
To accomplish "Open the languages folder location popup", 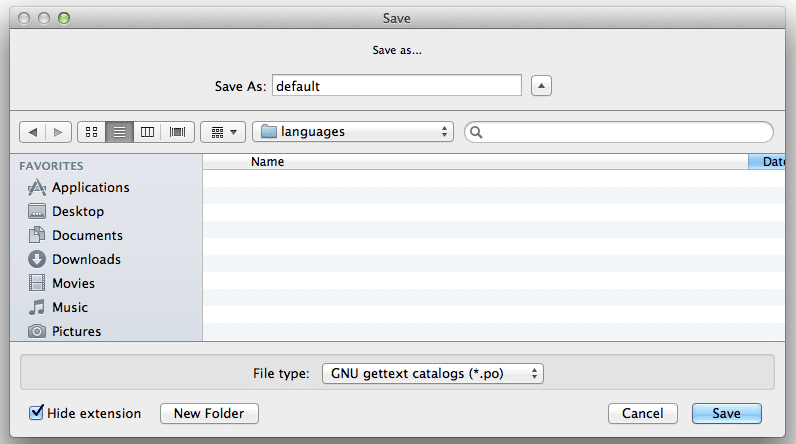I will pyautogui.click(x=354, y=132).
